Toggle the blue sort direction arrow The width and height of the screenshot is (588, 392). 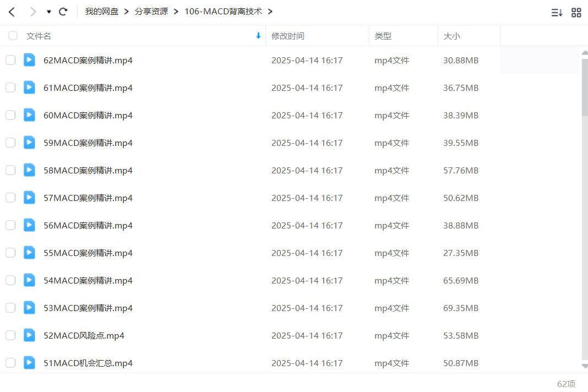(x=258, y=36)
